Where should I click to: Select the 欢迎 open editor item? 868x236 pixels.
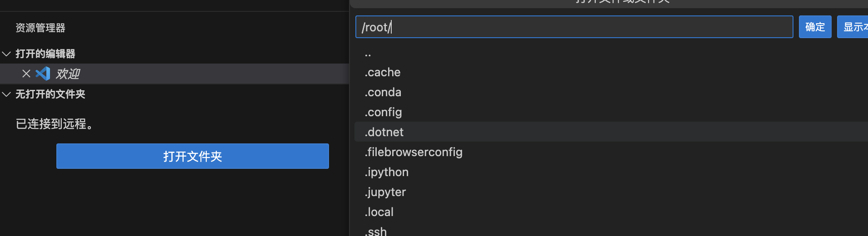coord(68,74)
